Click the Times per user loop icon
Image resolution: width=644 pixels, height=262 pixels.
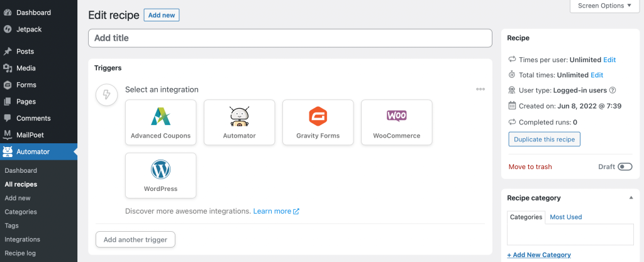click(512, 60)
